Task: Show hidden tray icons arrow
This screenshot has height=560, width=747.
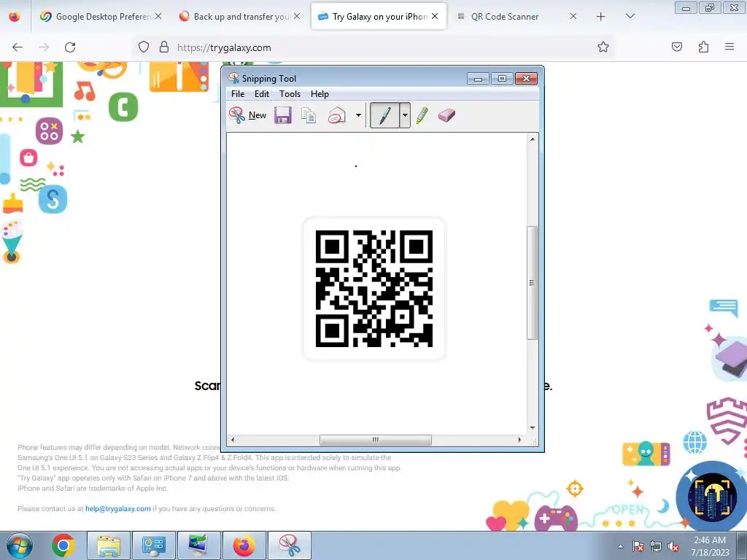Action: (620, 546)
